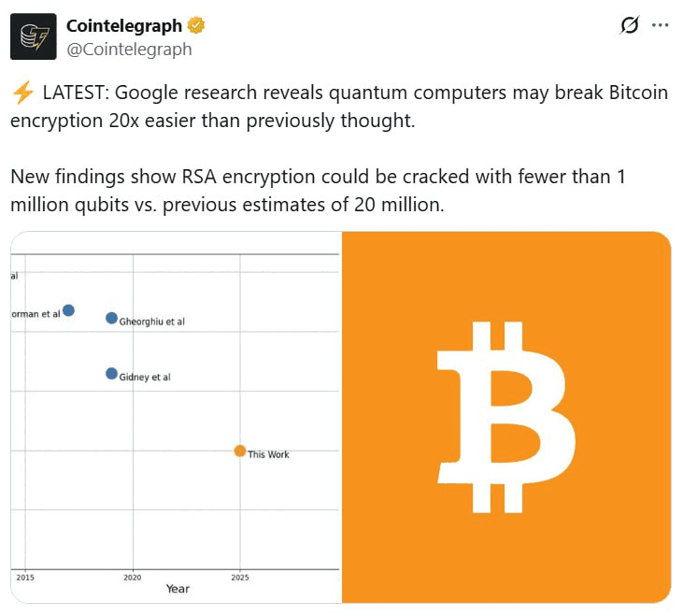
Task: Click the 2025 axis tick label
Action: click(x=240, y=578)
